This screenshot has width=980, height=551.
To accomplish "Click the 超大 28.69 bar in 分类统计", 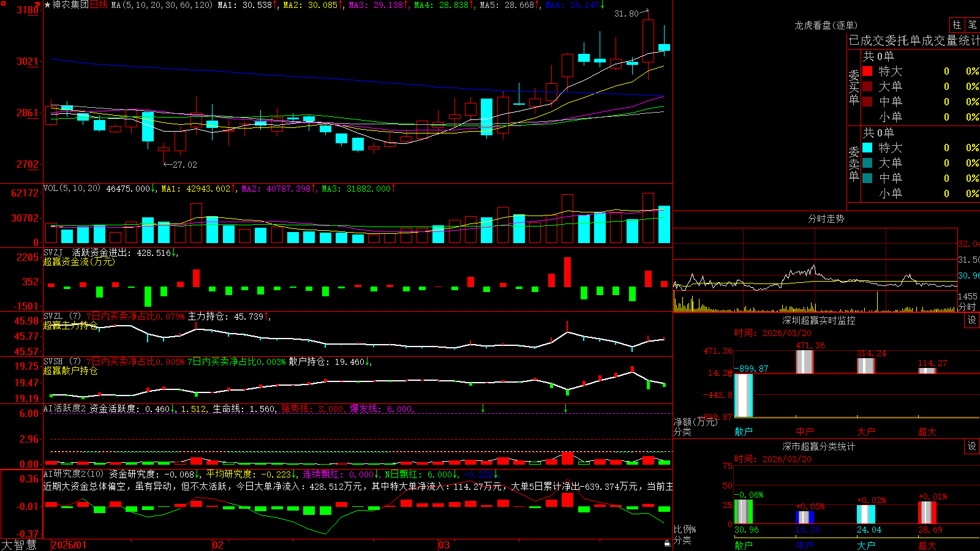I will point(927,512).
